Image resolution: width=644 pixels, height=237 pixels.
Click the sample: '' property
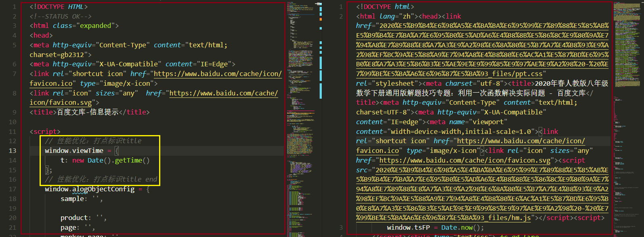coord(82,199)
